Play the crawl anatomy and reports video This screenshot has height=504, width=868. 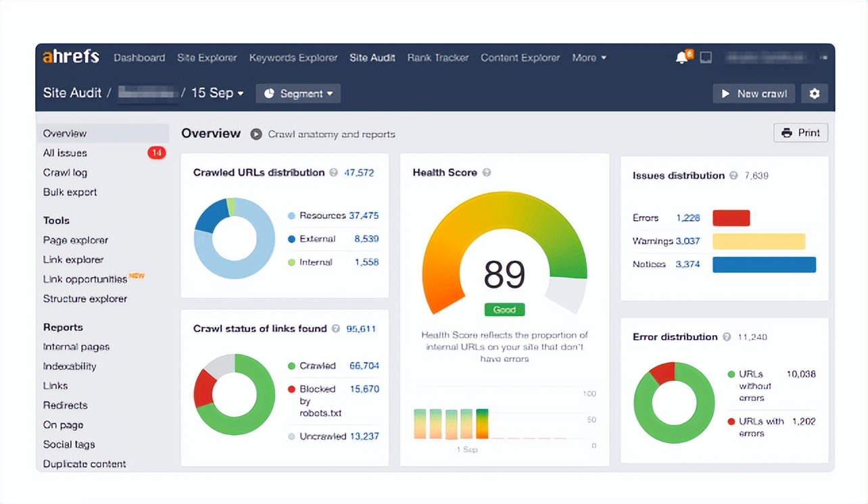click(256, 134)
